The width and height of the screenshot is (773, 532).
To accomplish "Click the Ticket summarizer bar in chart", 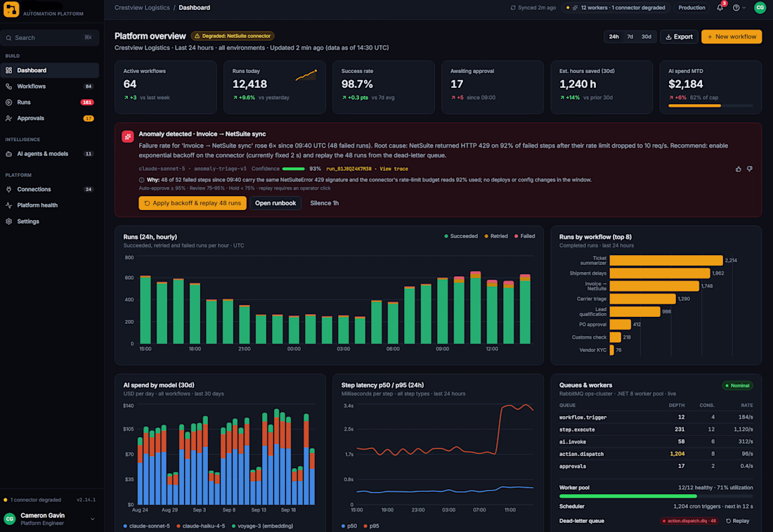I will pos(666,260).
